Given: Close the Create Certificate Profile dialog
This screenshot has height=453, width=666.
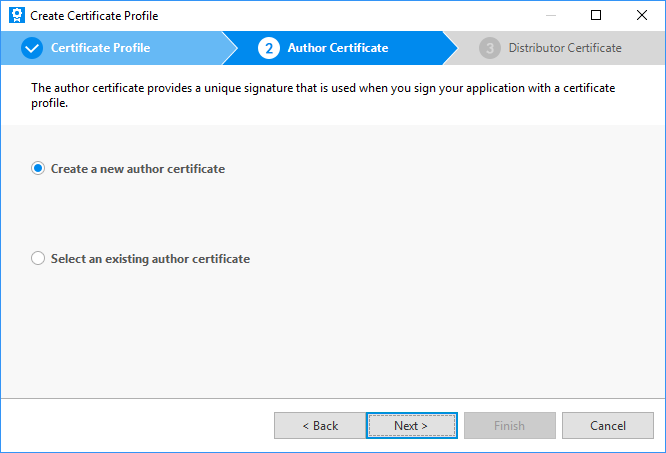Looking at the screenshot, I should pos(642,16).
